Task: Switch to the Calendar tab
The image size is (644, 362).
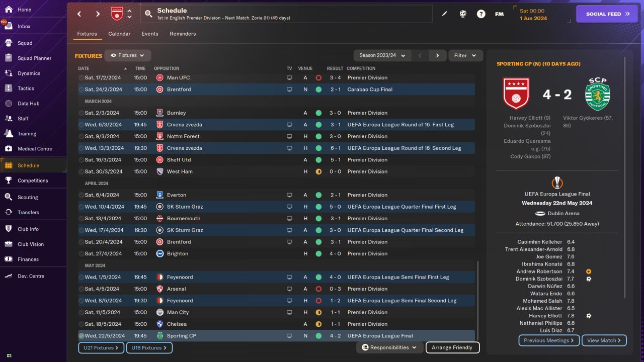Action: pyautogui.click(x=119, y=34)
